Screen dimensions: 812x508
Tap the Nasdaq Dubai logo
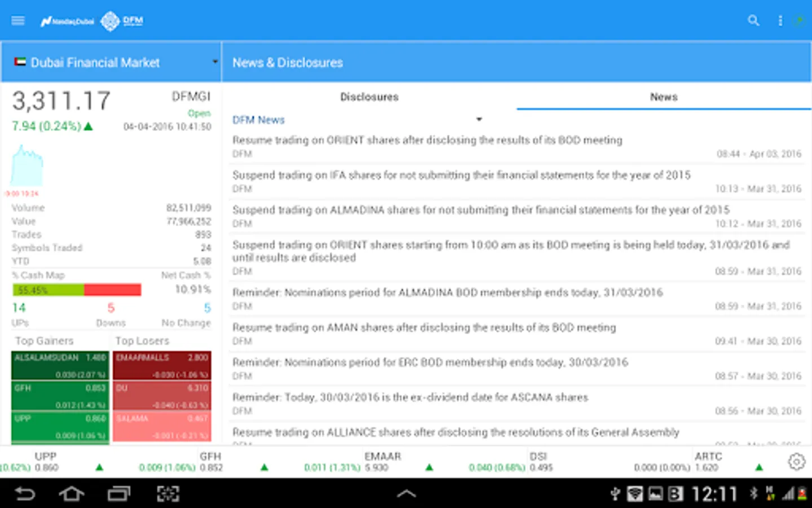[67, 21]
